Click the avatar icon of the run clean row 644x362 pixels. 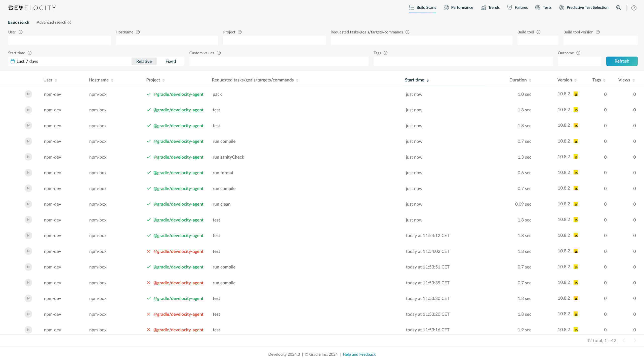[28, 204]
